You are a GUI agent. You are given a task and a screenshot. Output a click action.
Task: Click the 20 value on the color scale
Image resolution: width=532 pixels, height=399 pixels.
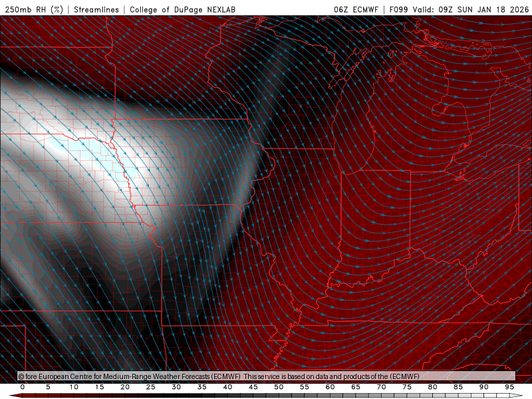click(125, 387)
